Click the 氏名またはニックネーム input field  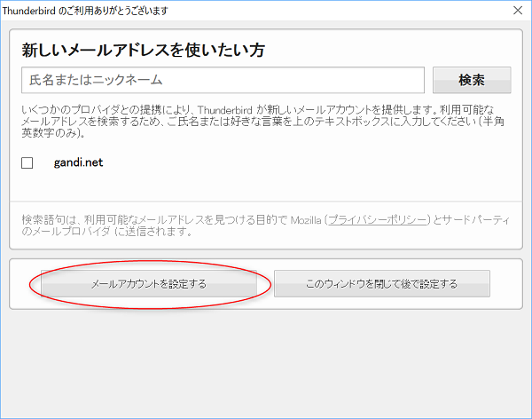(223, 80)
